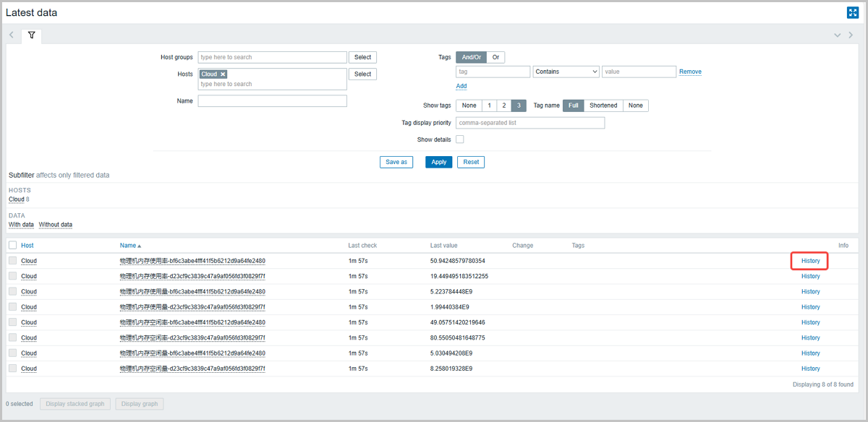Click inside the Name filter input field

272,100
